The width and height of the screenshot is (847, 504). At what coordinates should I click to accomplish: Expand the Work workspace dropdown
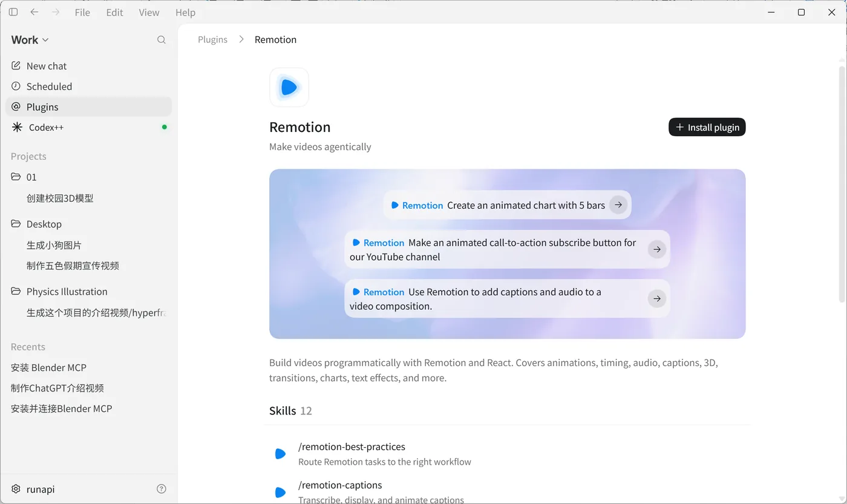pos(30,40)
